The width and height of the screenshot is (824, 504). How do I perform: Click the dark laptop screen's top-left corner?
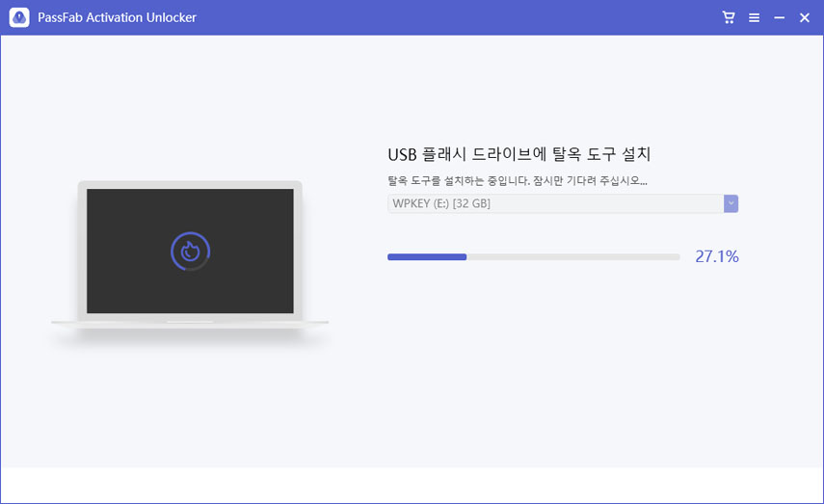click(x=92, y=194)
